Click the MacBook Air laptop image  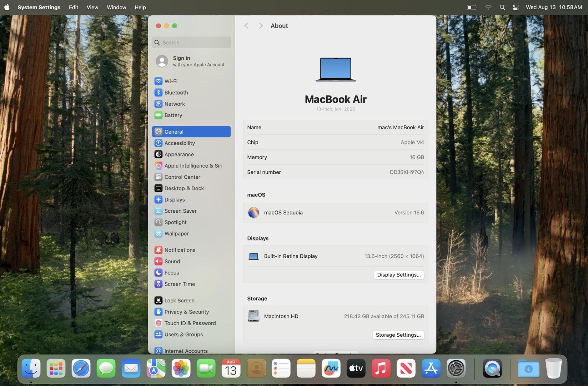(x=336, y=69)
